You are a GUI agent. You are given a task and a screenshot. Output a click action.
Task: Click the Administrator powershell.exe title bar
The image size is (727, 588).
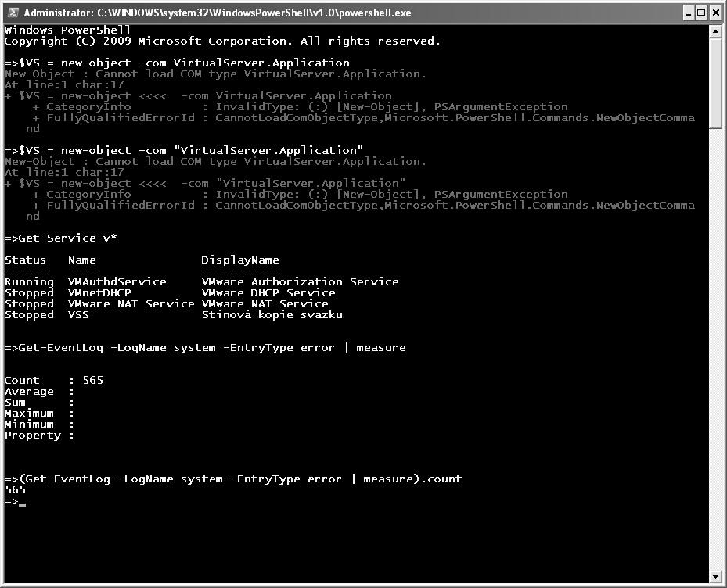pyautogui.click(x=313, y=13)
